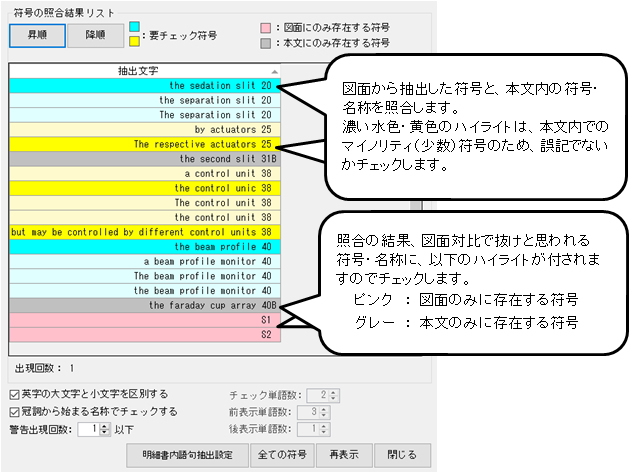This screenshot has height=473, width=633.
Task: Select the pink row "S1"
Action: click(145, 320)
